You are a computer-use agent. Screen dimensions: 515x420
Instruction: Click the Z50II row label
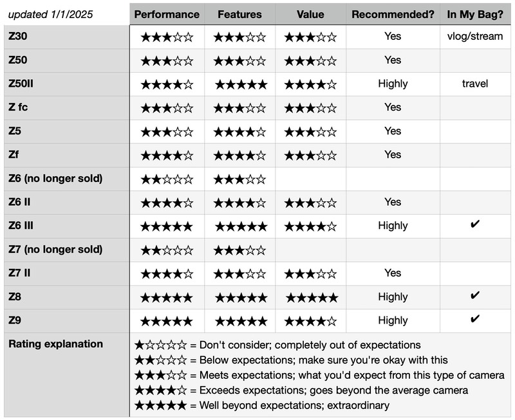21,84
